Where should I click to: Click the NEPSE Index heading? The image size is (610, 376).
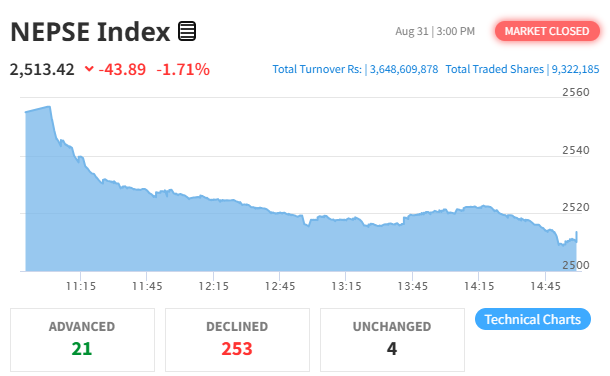click(x=90, y=31)
